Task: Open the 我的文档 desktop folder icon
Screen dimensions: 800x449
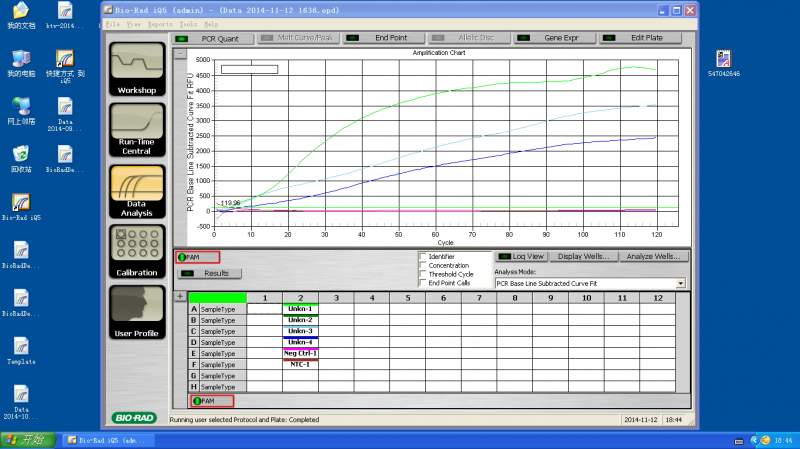Action: pyautogui.click(x=21, y=16)
